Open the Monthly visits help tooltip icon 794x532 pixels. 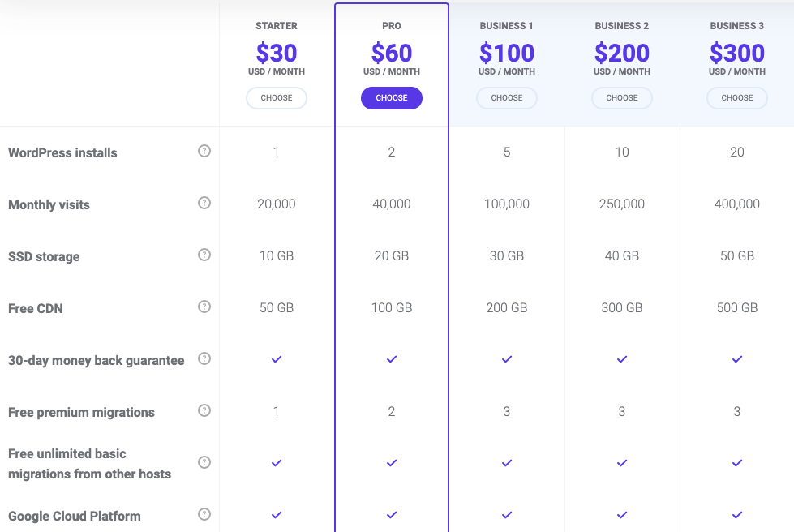(x=204, y=203)
